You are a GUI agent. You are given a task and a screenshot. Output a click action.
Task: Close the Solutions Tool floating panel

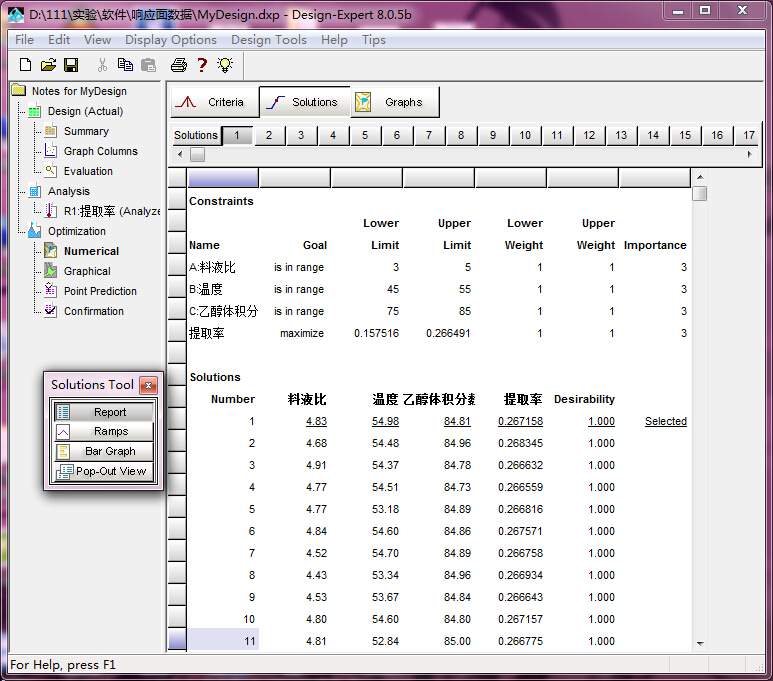[x=148, y=385]
